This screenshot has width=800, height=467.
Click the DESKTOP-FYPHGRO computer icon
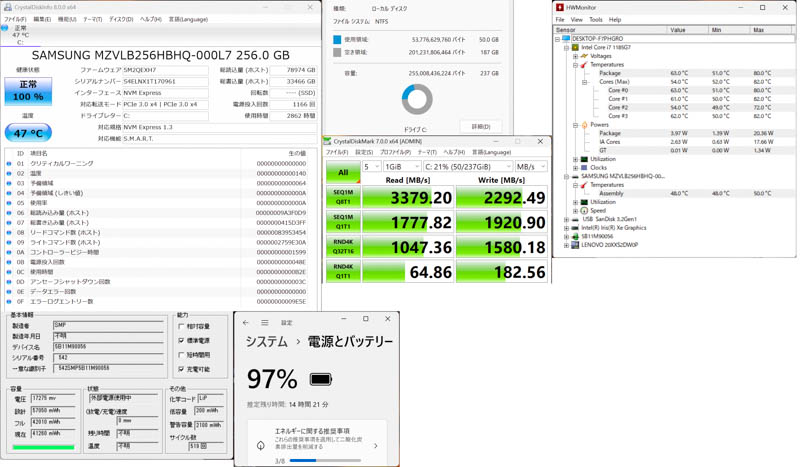566,39
